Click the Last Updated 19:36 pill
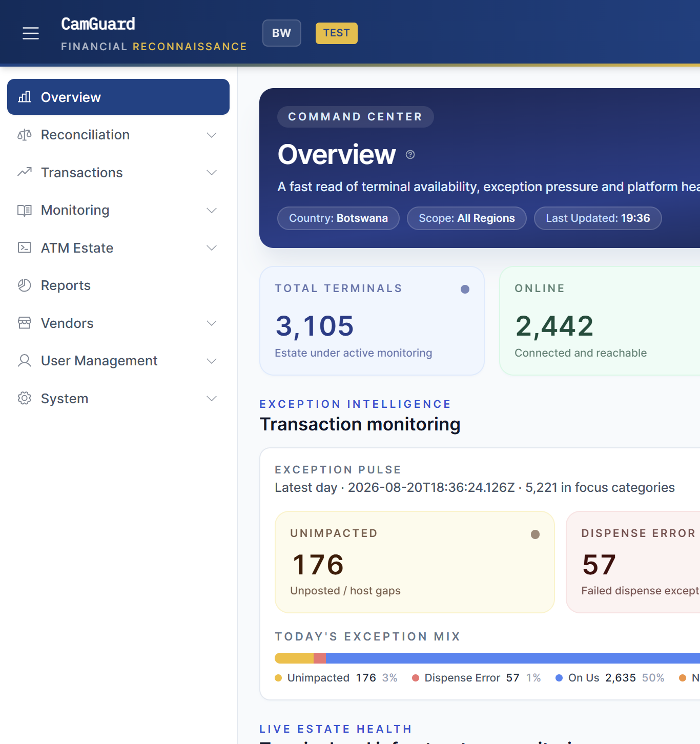700x744 pixels. 598,218
